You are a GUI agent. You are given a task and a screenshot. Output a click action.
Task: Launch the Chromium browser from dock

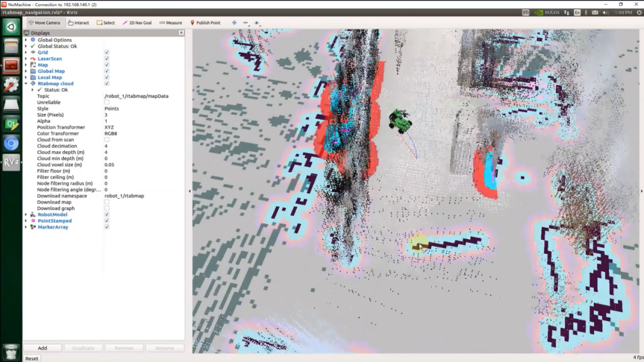coord(11,143)
